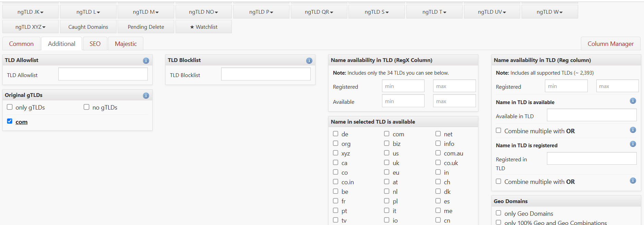This screenshot has height=225, width=644.
Task: Expand the ngTLD XYZ dropdown
Action: pyautogui.click(x=31, y=27)
